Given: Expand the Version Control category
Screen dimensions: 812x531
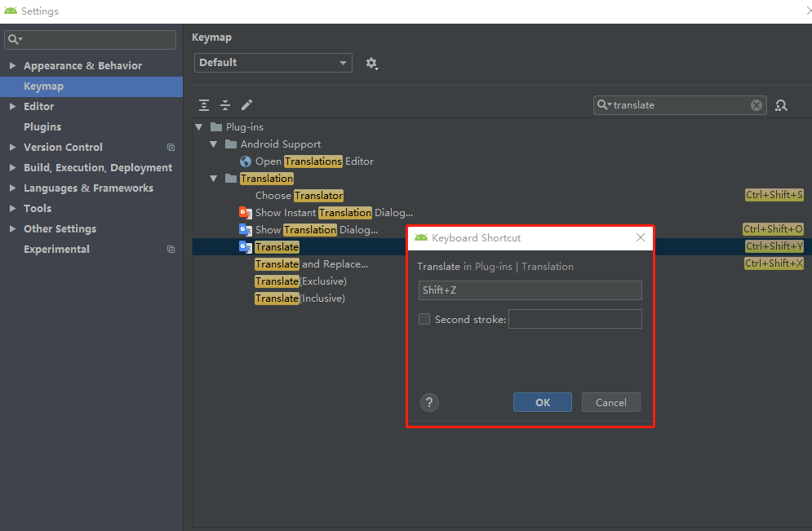Looking at the screenshot, I should (12, 148).
